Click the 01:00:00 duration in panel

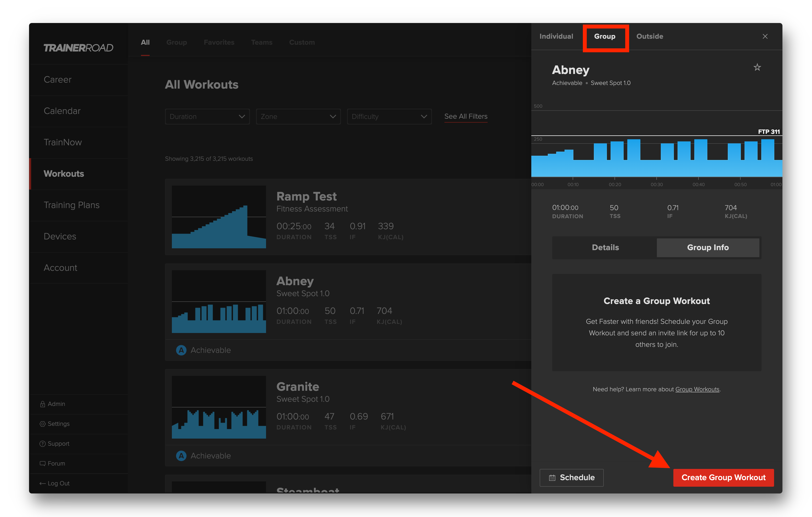click(x=565, y=208)
